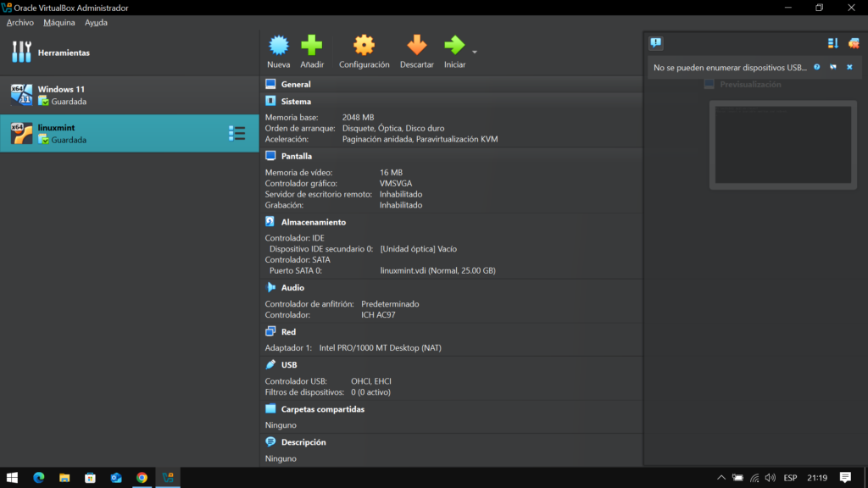Show hidden system tray icons chevron
Screen dimensions: 868x488
721,478
